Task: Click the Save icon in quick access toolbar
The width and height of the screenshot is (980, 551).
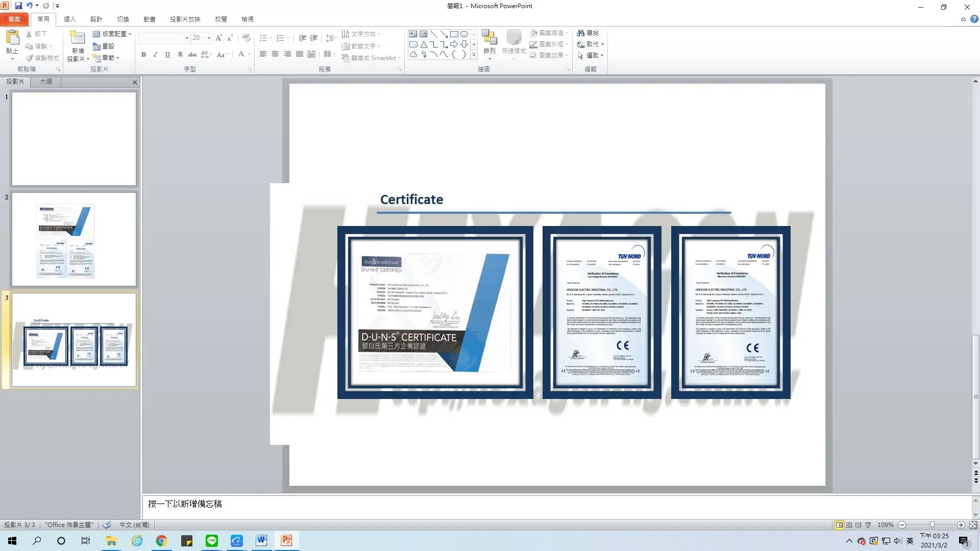Action: click(x=18, y=6)
